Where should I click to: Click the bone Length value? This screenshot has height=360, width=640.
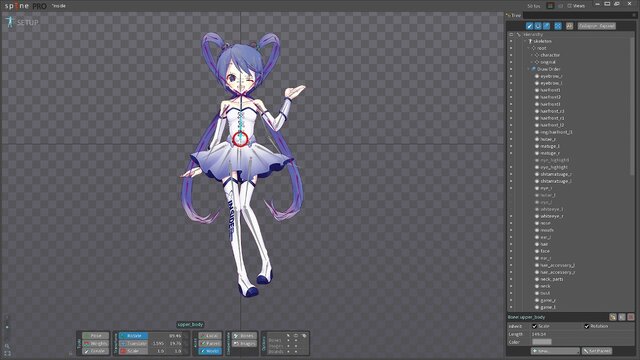(x=539, y=334)
